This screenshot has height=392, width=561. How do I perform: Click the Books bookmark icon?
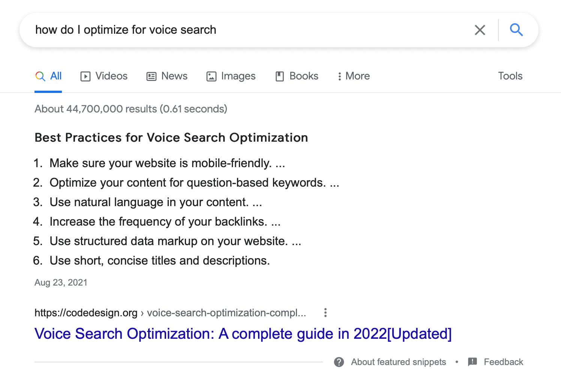click(279, 76)
